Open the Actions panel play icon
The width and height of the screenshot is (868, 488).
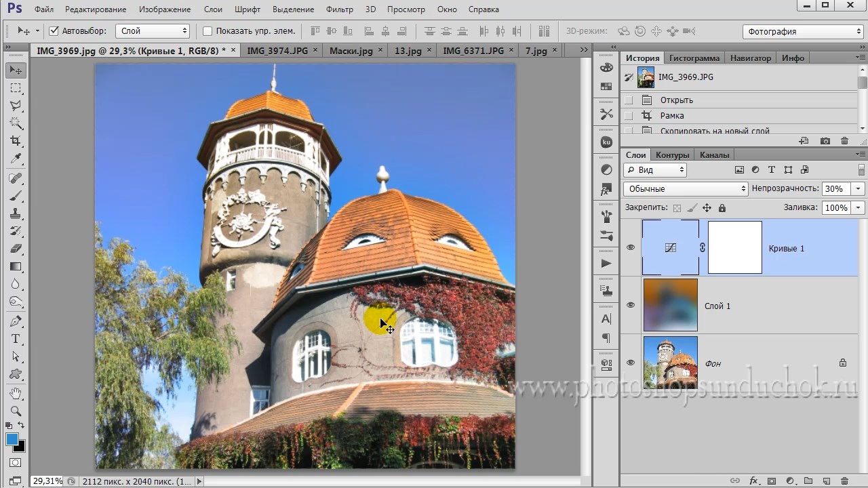606,263
